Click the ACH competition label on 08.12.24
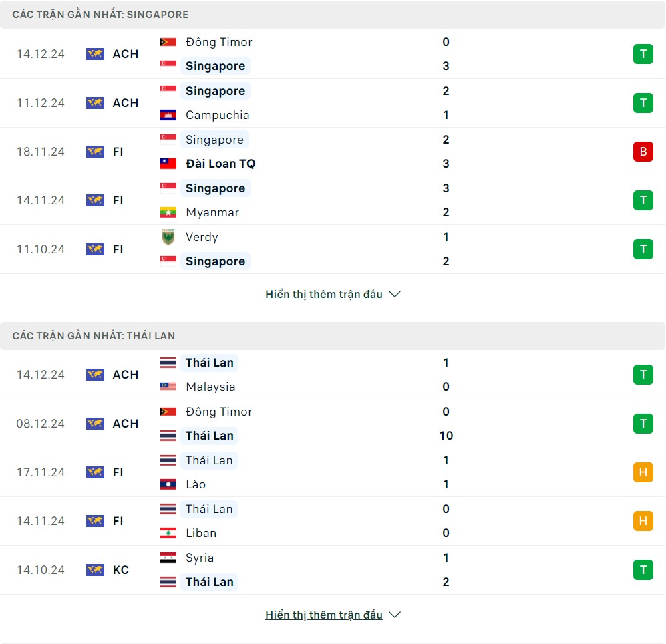The image size is (666, 644). point(126,424)
